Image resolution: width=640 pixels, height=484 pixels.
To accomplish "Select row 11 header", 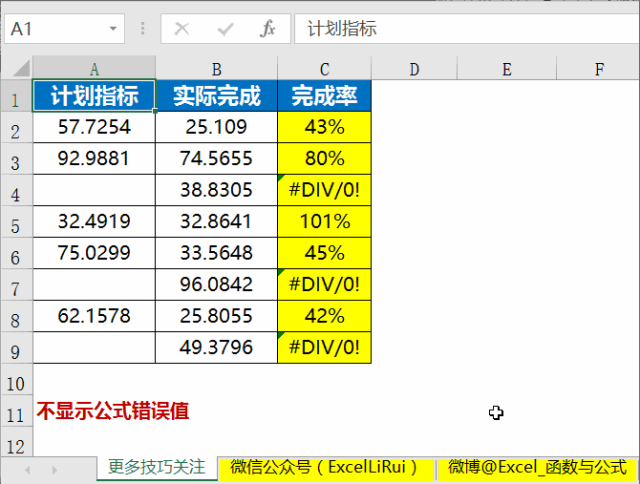I will pos(16,411).
